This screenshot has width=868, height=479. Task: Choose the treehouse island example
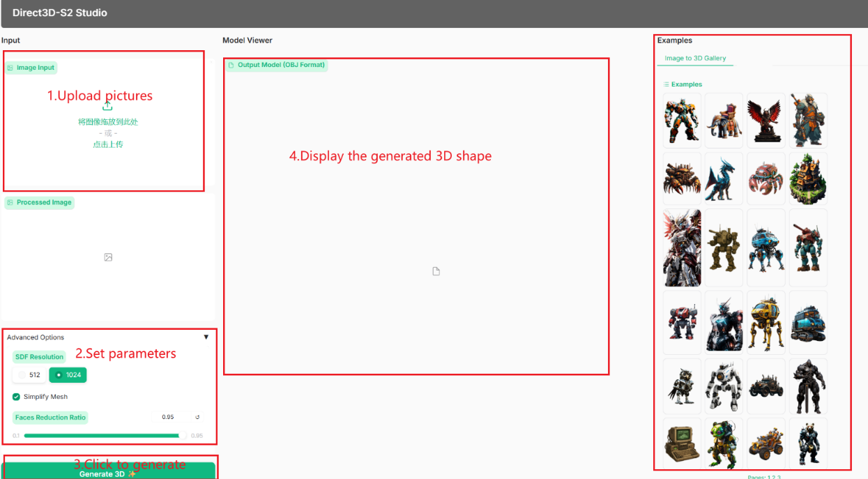pos(807,178)
